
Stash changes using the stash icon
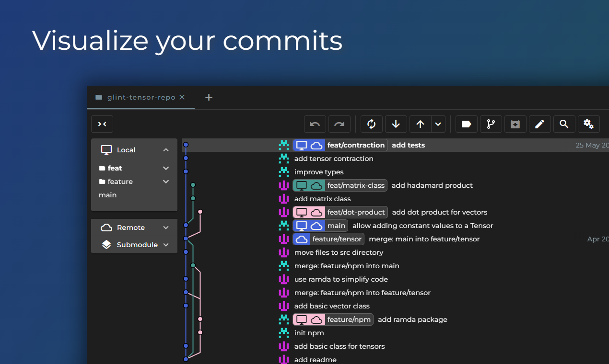click(x=515, y=124)
